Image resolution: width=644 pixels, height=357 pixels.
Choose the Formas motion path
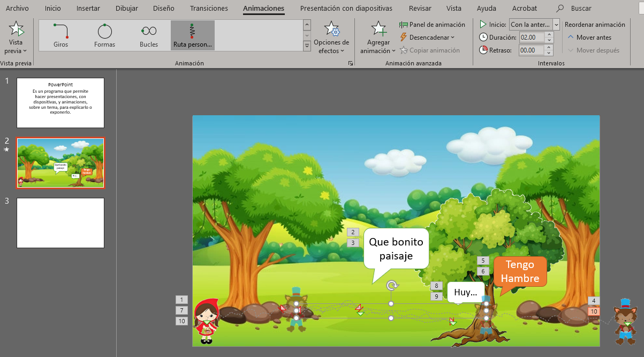pyautogui.click(x=105, y=35)
